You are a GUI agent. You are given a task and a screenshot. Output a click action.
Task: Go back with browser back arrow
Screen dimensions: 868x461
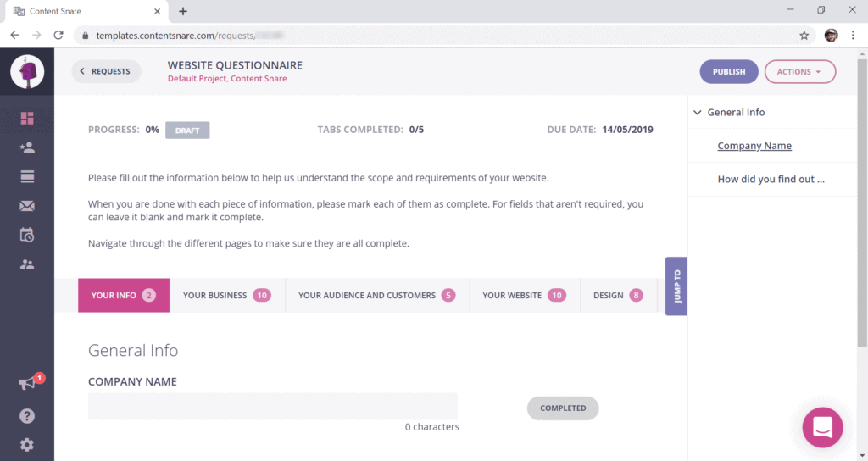[15, 35]
